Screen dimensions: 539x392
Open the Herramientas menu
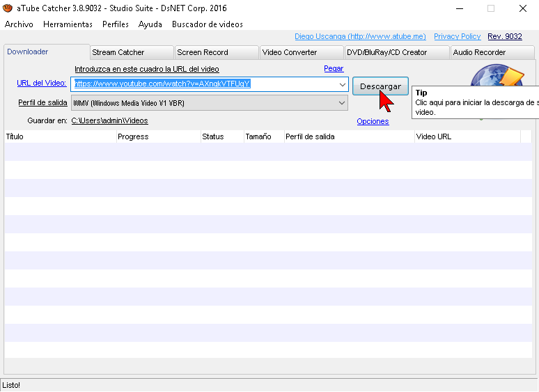tap(68, 24)
